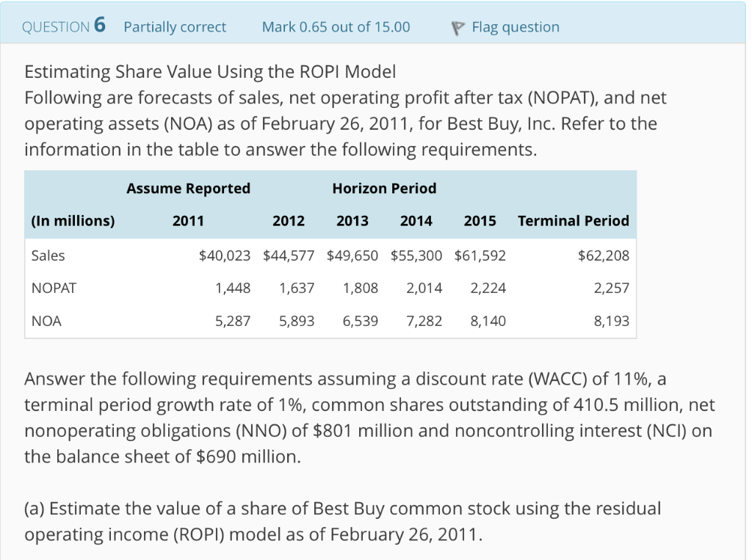This screenshot has width=752, height=560.
Task: Click the Mark 0.65 out of 15.00 text
Action: point(335,26)
